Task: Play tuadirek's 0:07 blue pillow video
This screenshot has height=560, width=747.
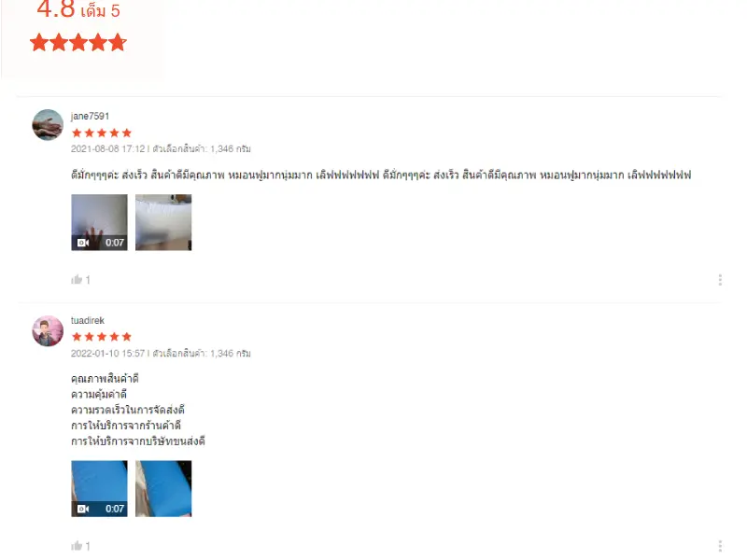Action: pos(99,488)
